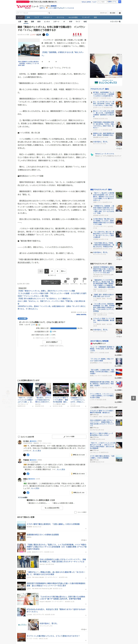Open related link 18000円のうに丼も…豊洲の「インバウン丼」
This screenshot has width=138, height=644.
pyautogui.click(x=52, y=308)
